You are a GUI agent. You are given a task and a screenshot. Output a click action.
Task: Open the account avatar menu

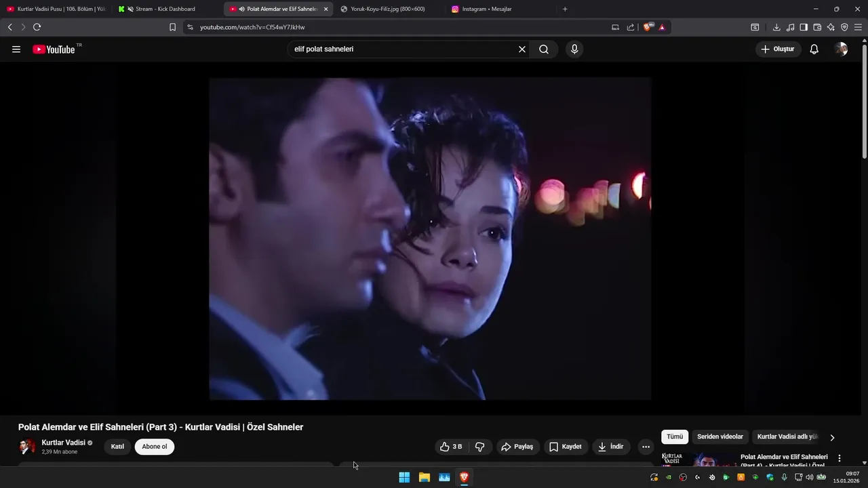pos(841,49)
